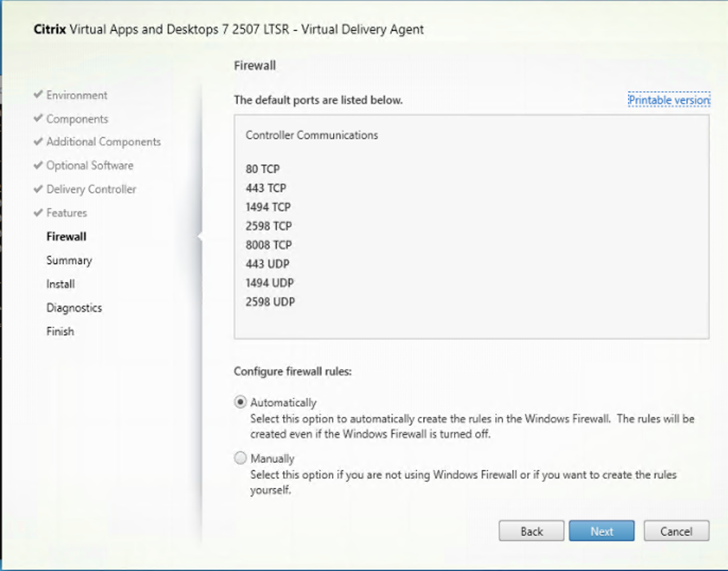Click the Controller Communications ports list
The width and height of the screenshot is (728, 571).
311,135
